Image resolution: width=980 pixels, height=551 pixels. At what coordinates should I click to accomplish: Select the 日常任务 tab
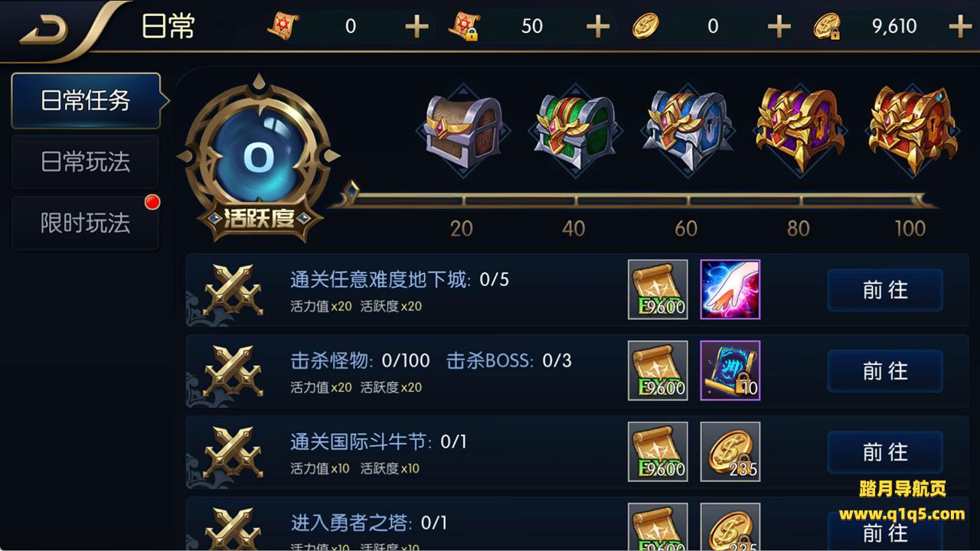coord(86,100)
